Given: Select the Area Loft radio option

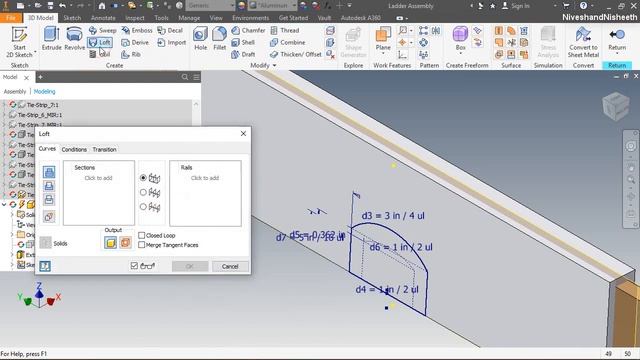Looking at the screenshot, I should pos(143,207).
